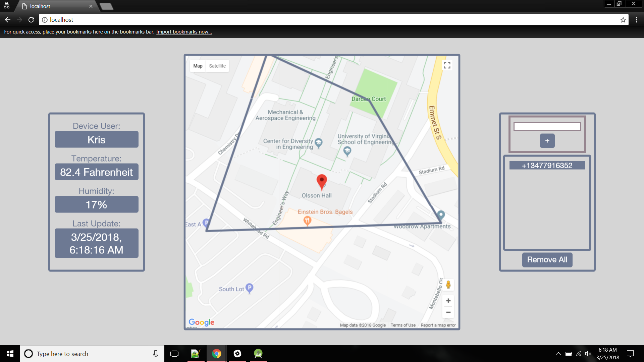
Task: Toggle fullscreen map view
Action: (x=447, y=65)
